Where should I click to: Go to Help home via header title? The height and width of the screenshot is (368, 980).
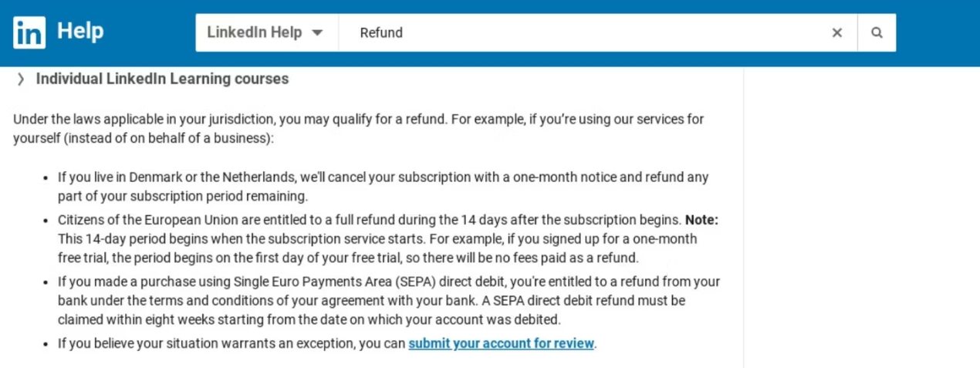point(80,32)
